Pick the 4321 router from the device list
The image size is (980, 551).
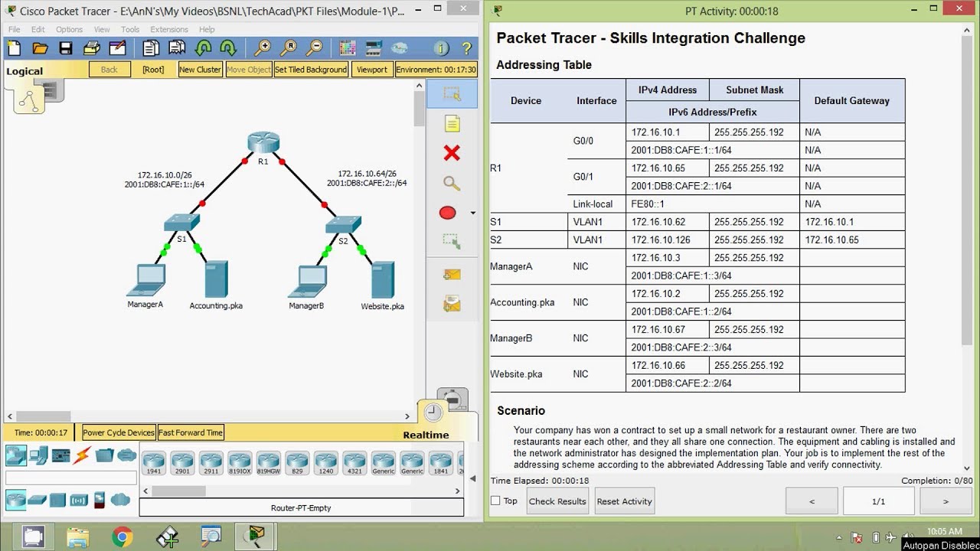coord(354,463)
